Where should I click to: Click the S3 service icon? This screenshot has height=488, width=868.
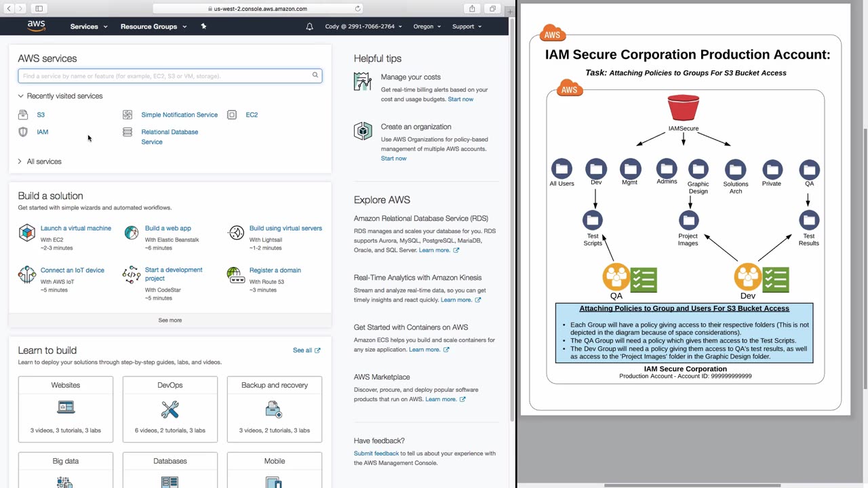tap(23, 115)
